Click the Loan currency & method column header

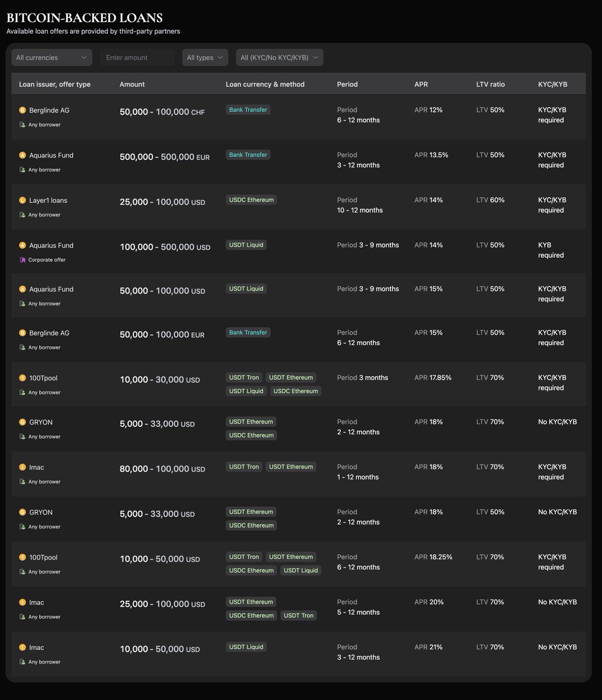[265, 84]
